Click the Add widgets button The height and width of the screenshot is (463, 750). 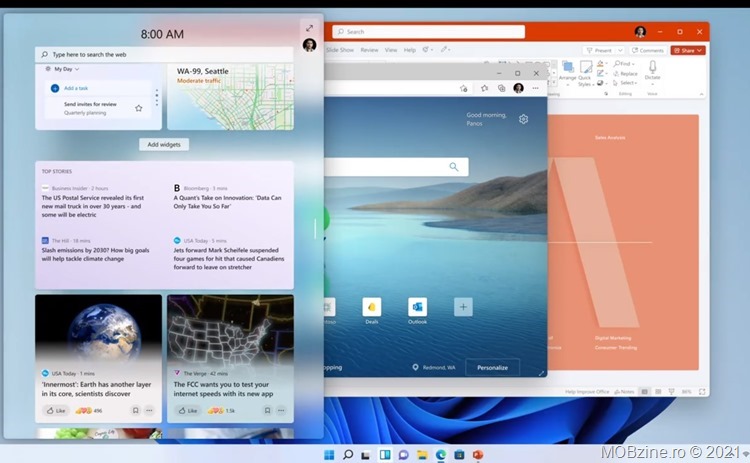164,144
